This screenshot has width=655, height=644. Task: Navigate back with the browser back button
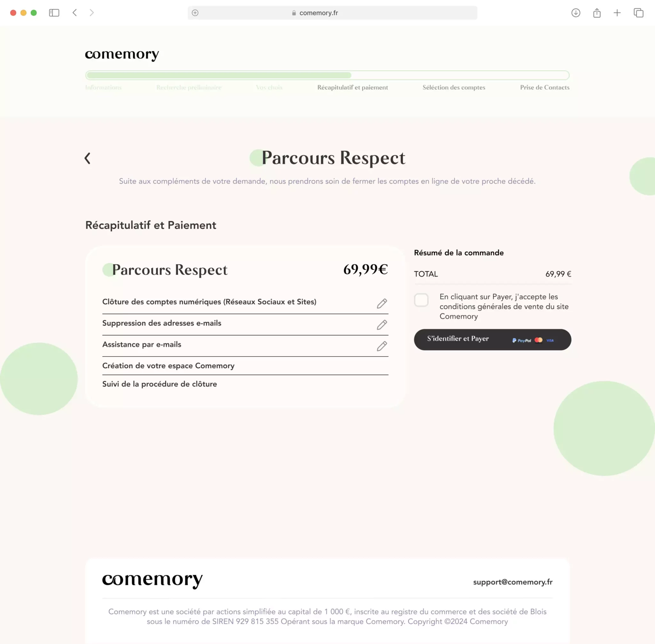click(75, 13)
